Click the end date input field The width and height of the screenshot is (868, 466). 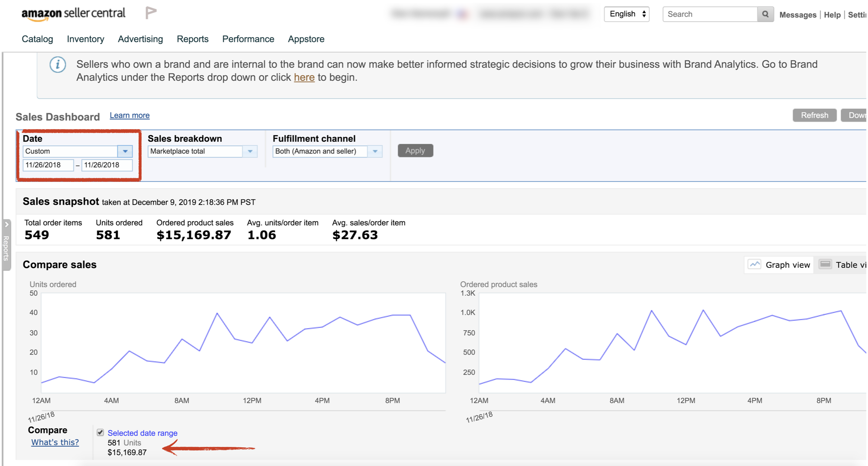pyautogui.click(x=107, y=165)
